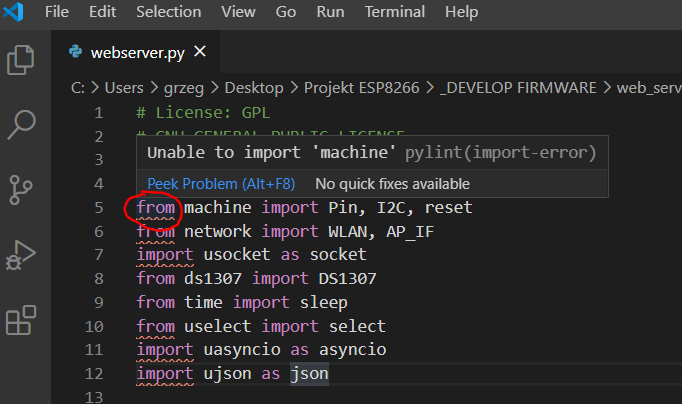Select the webserver.py editor tab
Image resolution: width=682 pixels, height=404 pixels.
(136, 52)
